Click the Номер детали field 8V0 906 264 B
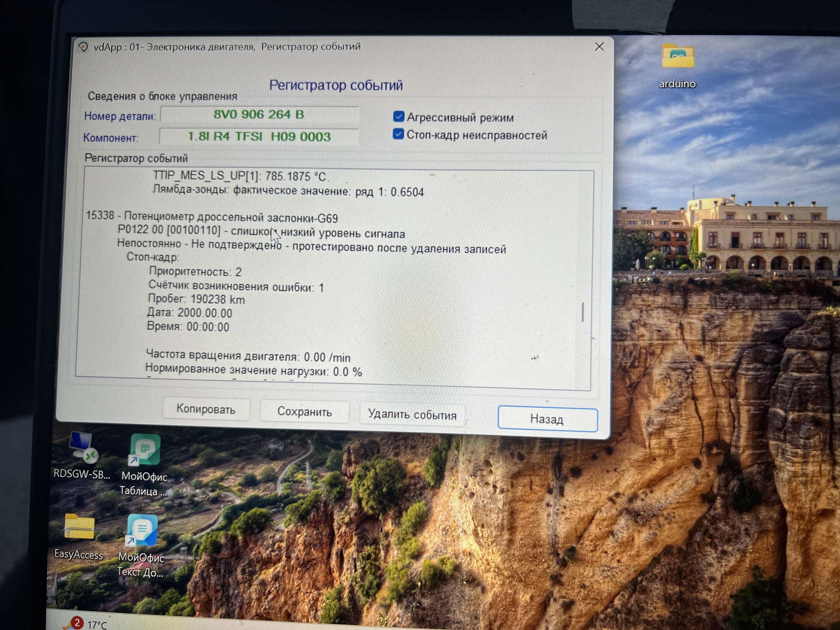Viewport: 840px width, 630px height. pyautogui.click(x=259, y=114)
